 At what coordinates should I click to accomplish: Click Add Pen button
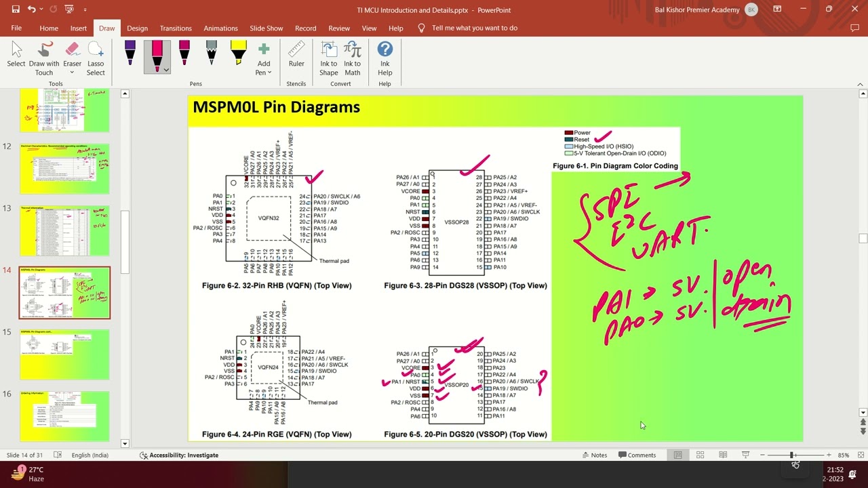point(264,59)
